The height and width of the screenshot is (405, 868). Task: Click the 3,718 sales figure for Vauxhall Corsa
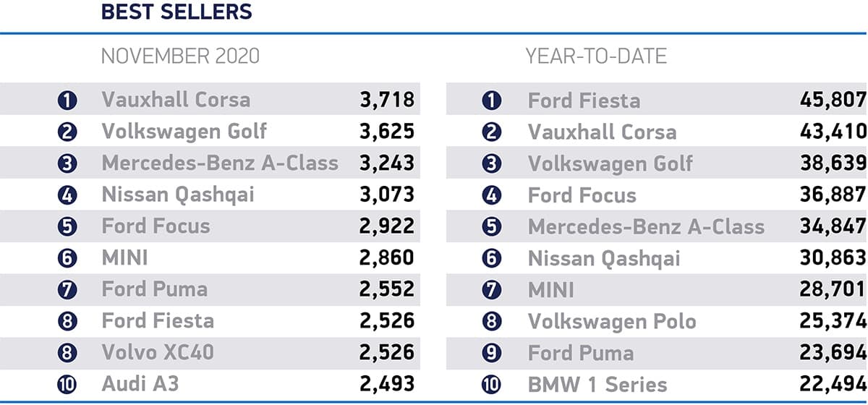pyautogui.click(x=387, y=100)
